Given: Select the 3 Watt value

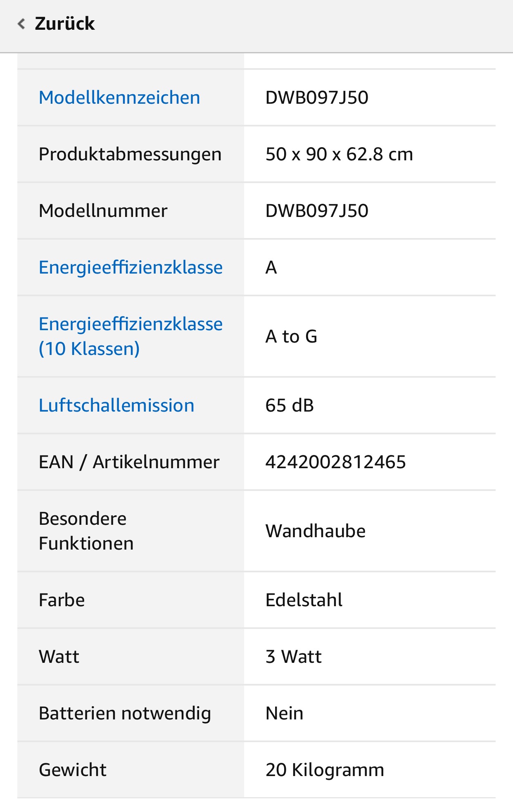Looking at the screenshot, I should coord(294,657).
